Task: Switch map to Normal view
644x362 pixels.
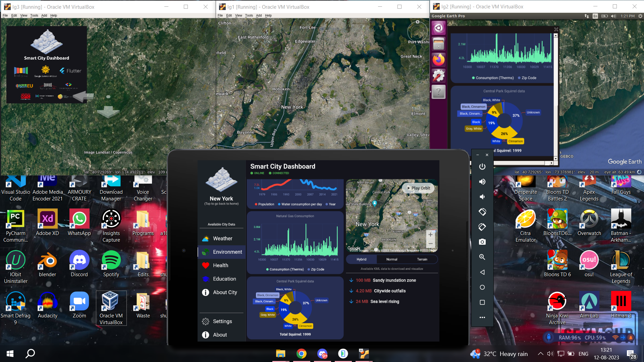Action: (391, 259)
